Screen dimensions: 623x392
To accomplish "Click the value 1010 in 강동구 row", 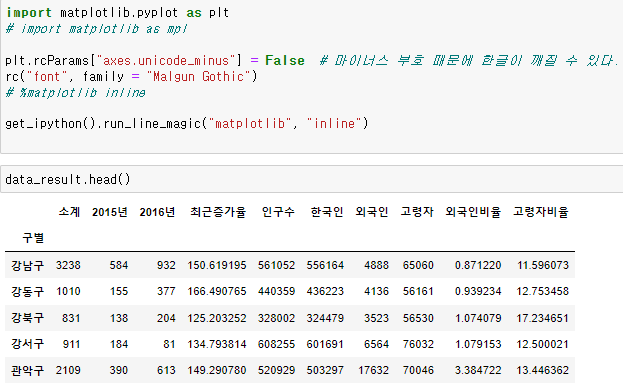I will click(x=68, y=291).
